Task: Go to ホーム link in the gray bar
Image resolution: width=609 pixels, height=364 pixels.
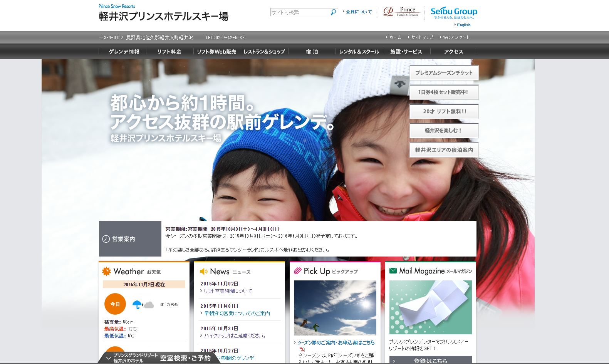Action: (395, 37)
